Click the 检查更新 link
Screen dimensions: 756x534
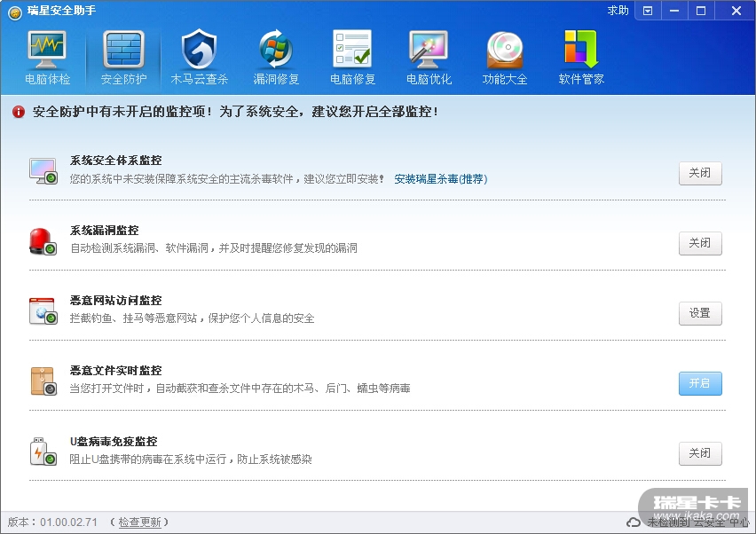(x=139, y=522)
